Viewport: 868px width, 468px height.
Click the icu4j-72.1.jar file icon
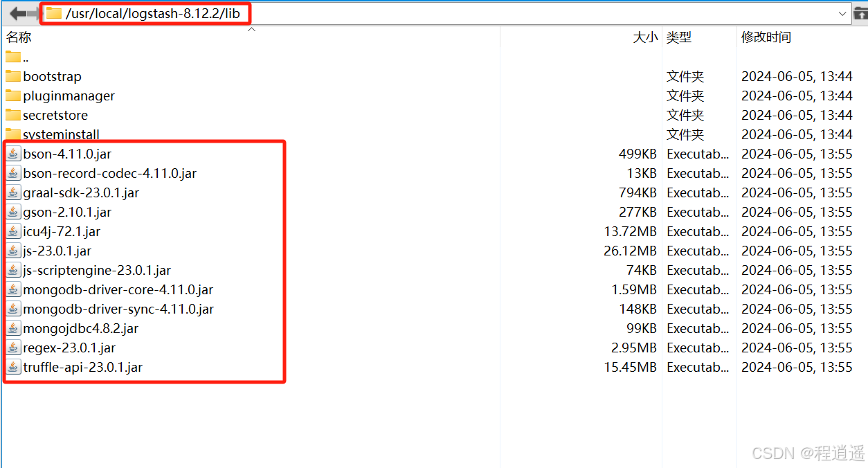(13, 231)
